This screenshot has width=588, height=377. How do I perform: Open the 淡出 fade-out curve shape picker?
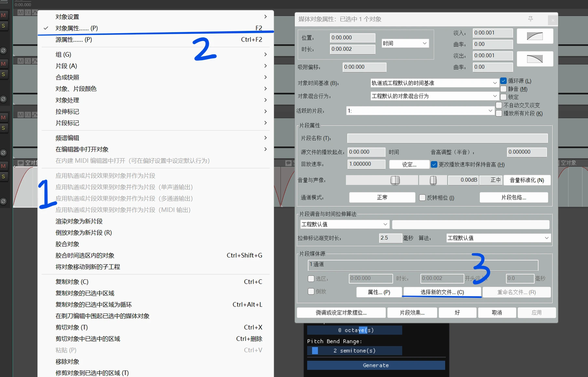coord(535,59)
